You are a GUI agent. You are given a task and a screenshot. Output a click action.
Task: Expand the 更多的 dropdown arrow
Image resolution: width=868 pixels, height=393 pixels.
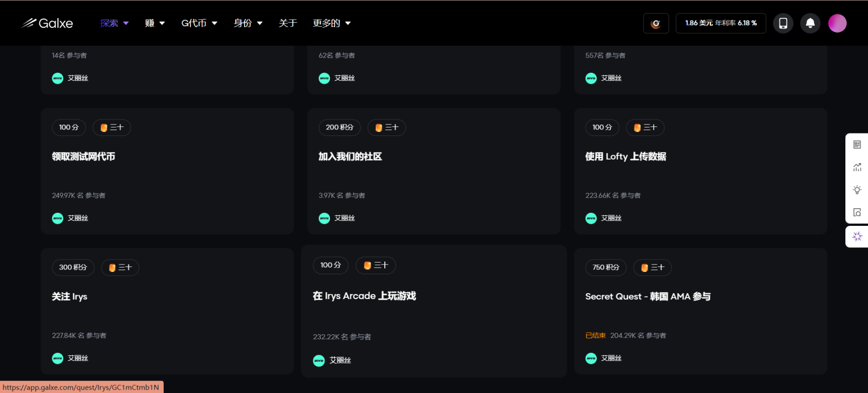348,23
